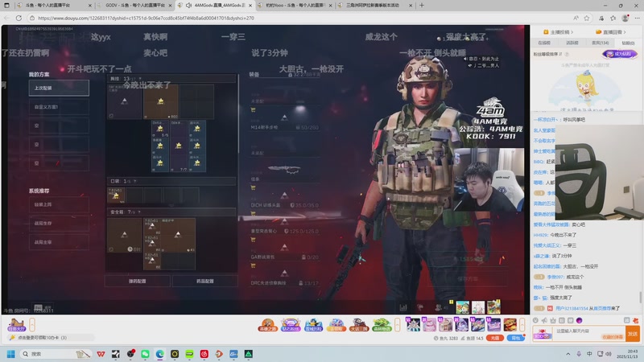Screen dimensions: 644x362
Task: Switch to GODV Douyu tab
Action: point(134,6)
